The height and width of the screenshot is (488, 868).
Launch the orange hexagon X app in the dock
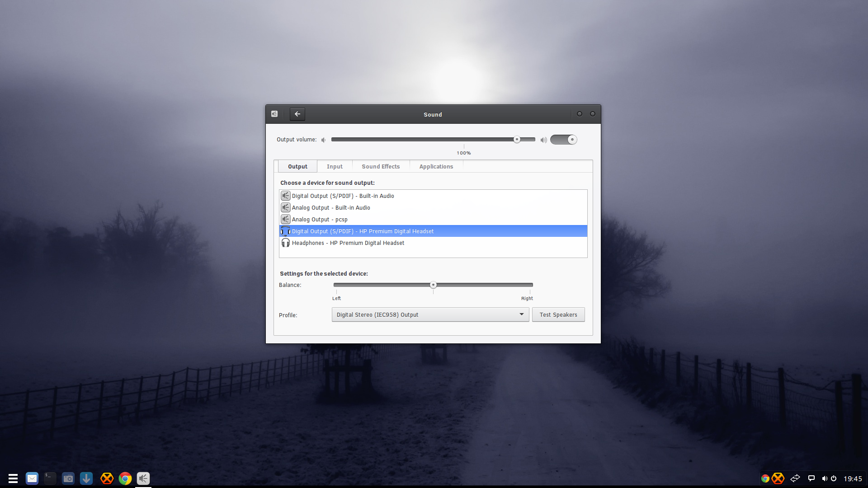coord(107,479)
